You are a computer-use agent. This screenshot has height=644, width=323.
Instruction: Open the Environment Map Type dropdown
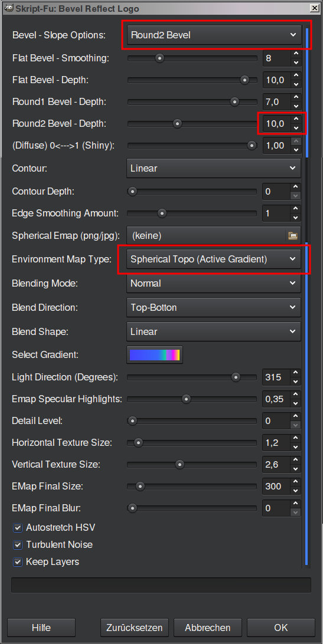(214, 259)
